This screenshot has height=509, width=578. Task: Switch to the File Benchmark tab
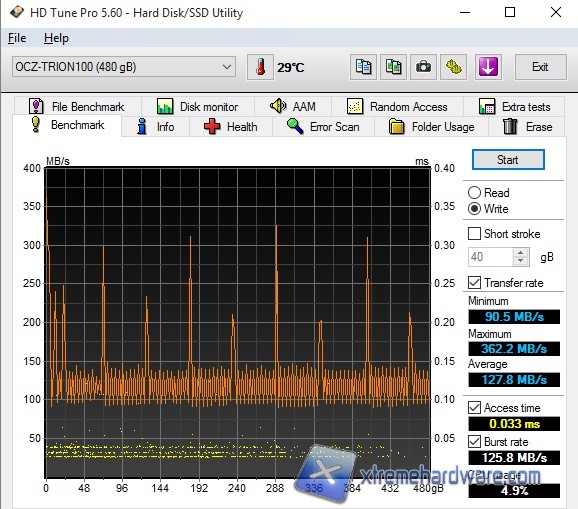coord(78,107)
